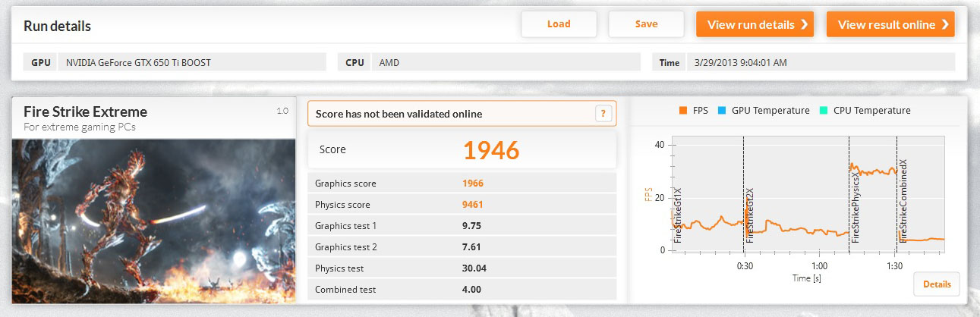Click the Graphics test 1 value 9.75

[471, 226]
